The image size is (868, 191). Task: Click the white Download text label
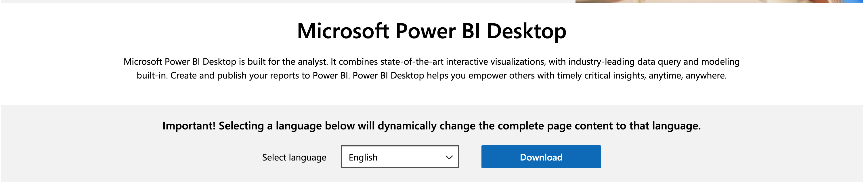tap(541, 157)
